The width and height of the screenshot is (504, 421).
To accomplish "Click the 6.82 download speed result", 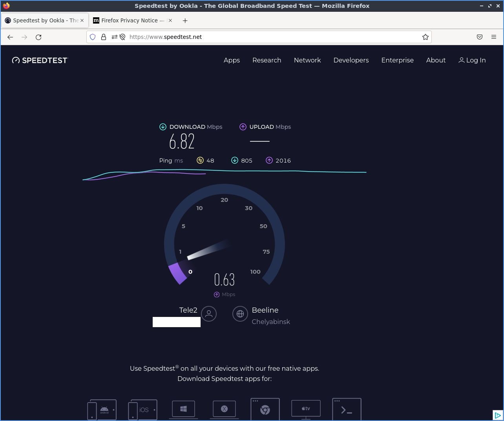I will pyautogui.click(x=182, y=141).
